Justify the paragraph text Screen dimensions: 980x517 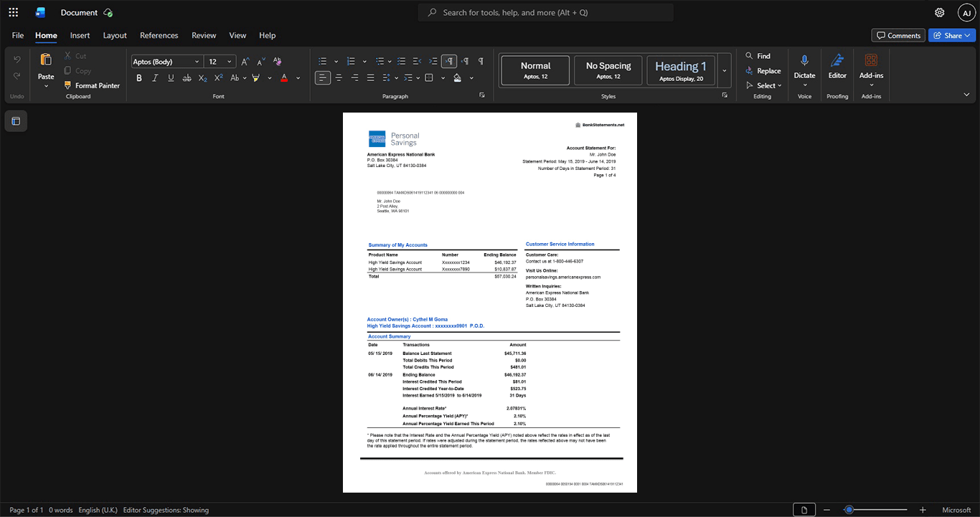click(x=370, y=77)
